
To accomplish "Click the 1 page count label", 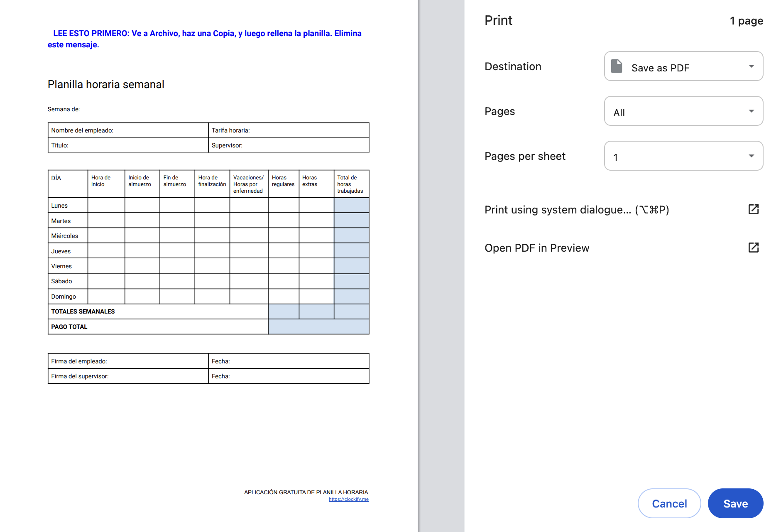I will [746, 21].
